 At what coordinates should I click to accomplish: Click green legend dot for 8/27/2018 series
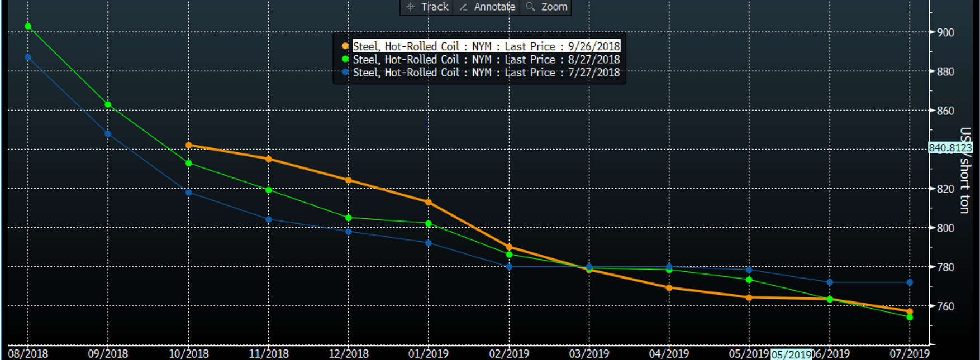(345, 59)
